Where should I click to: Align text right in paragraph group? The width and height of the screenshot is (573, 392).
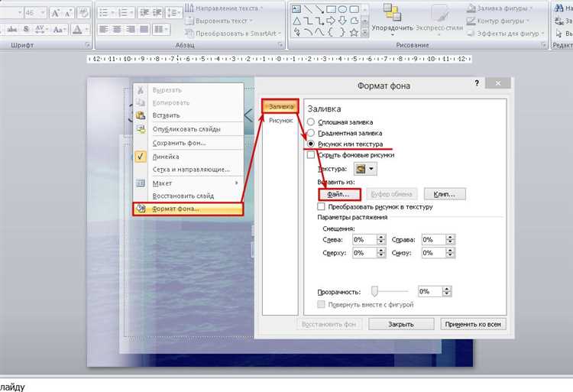pos(130,29)
